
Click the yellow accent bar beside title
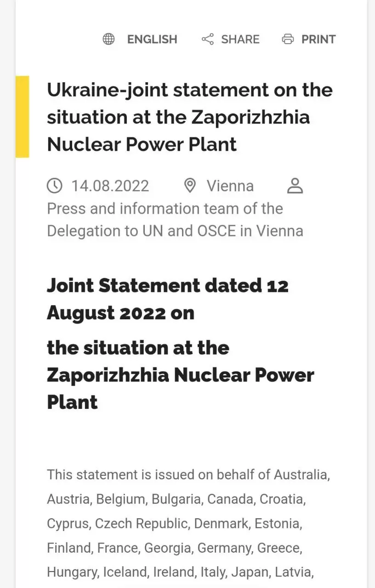pyautogui.click(x=23, y=117)
